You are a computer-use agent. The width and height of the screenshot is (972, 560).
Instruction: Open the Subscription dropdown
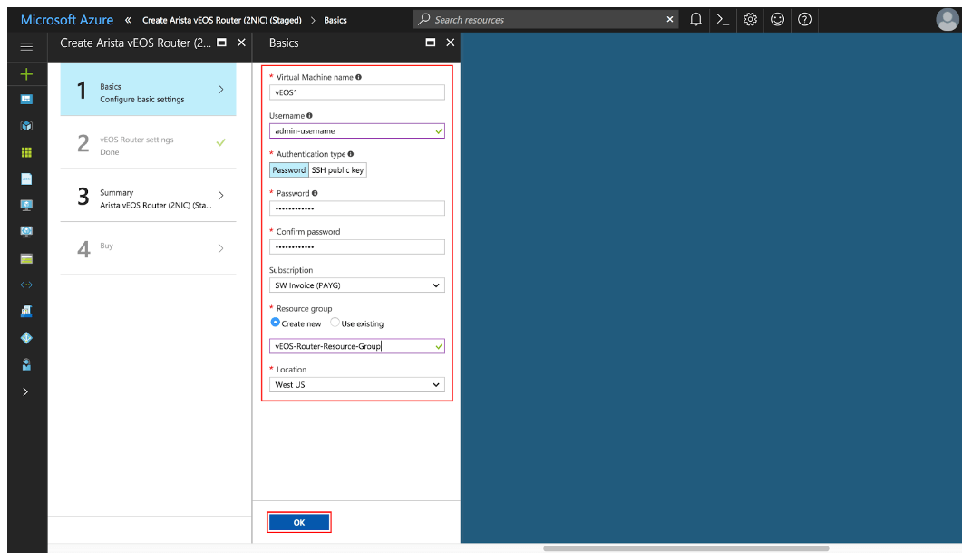click(357, 285)
